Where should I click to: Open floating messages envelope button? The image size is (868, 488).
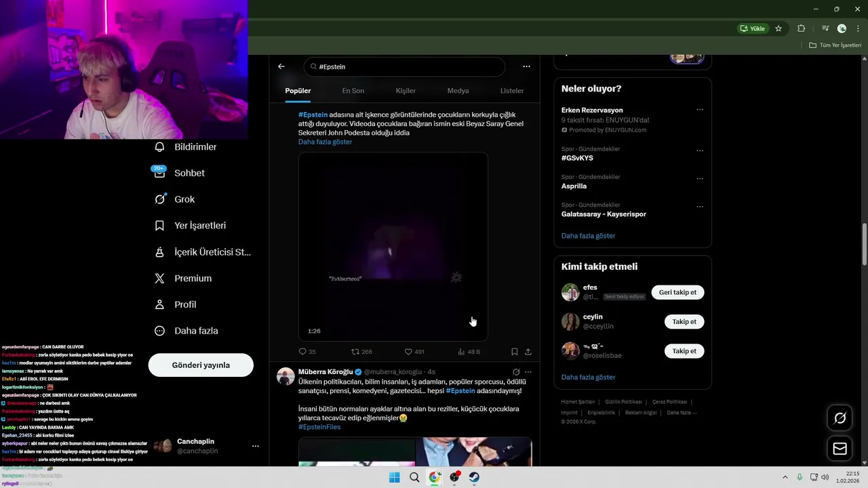coord(840,449)
